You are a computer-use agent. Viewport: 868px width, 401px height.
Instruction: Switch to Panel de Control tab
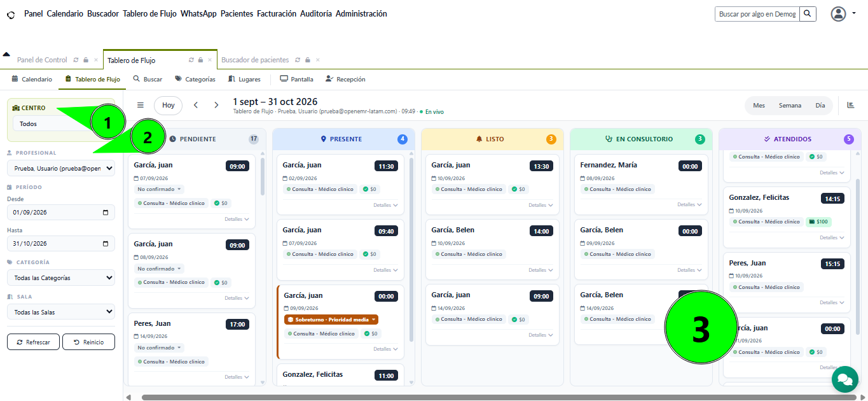click(x=42, y=60)
